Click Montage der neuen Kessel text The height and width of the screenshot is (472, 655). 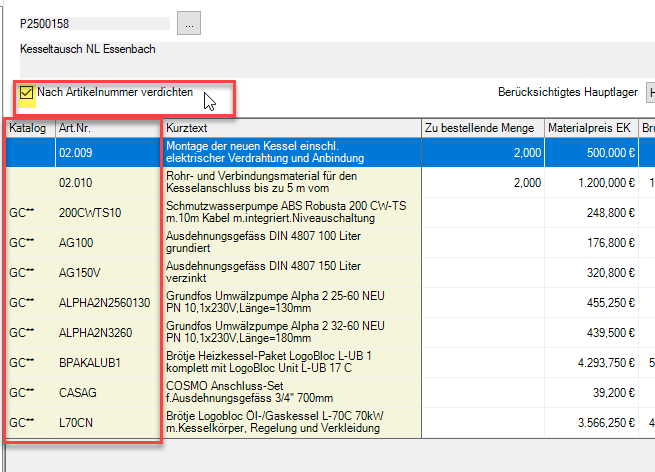pyautogui.click(x=265, y=152)
